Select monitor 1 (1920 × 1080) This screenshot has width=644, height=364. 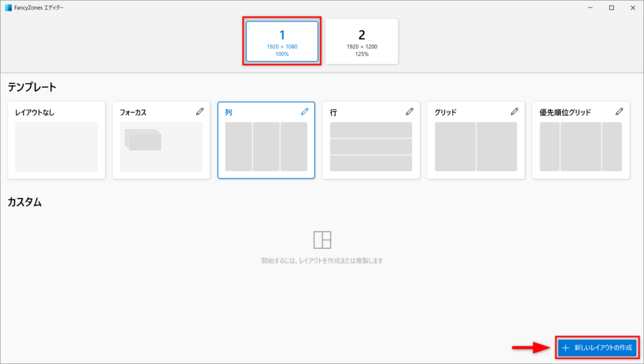point(282,41)
